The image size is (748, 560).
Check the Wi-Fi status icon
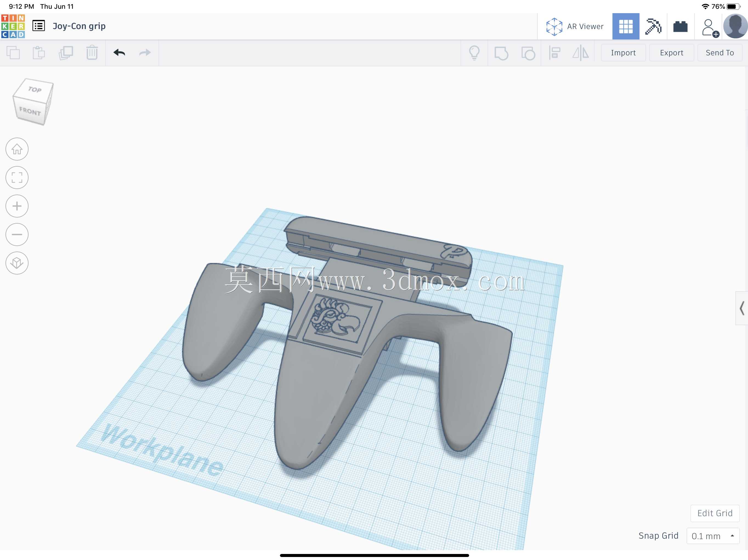coord(705,6)
